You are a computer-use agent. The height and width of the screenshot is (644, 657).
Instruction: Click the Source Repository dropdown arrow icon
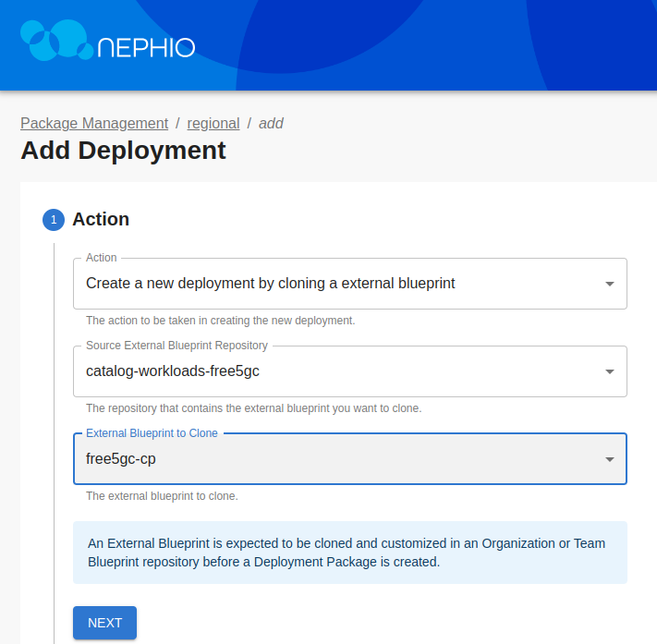609,371
